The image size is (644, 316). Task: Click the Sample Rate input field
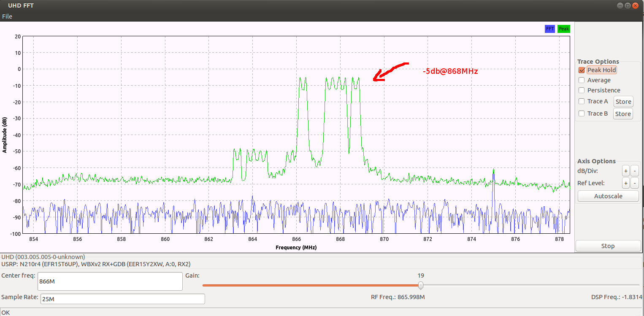[x=123, y=299]
